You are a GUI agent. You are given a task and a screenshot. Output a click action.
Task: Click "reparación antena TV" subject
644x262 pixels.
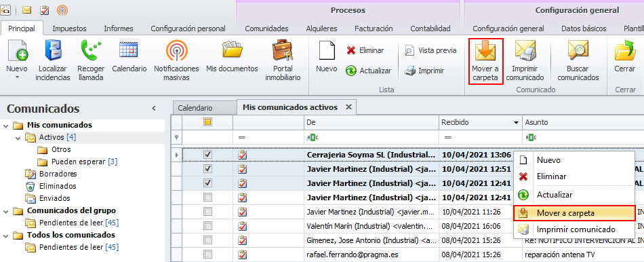click(559, 254)
